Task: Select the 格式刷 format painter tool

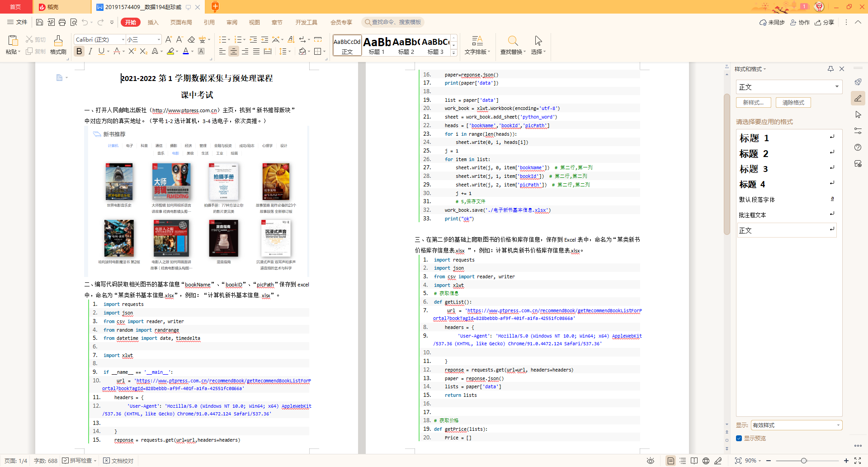Action: coord(58,45)
